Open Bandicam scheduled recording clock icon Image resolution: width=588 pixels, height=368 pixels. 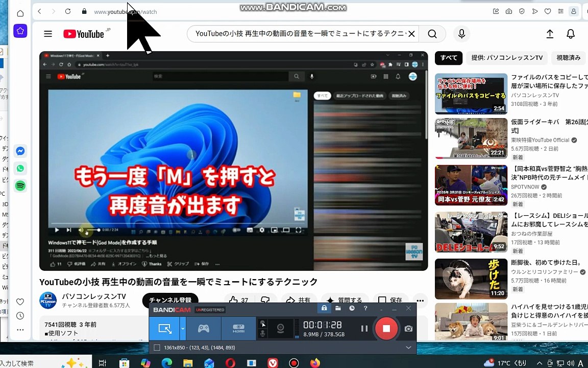point(352,308)
